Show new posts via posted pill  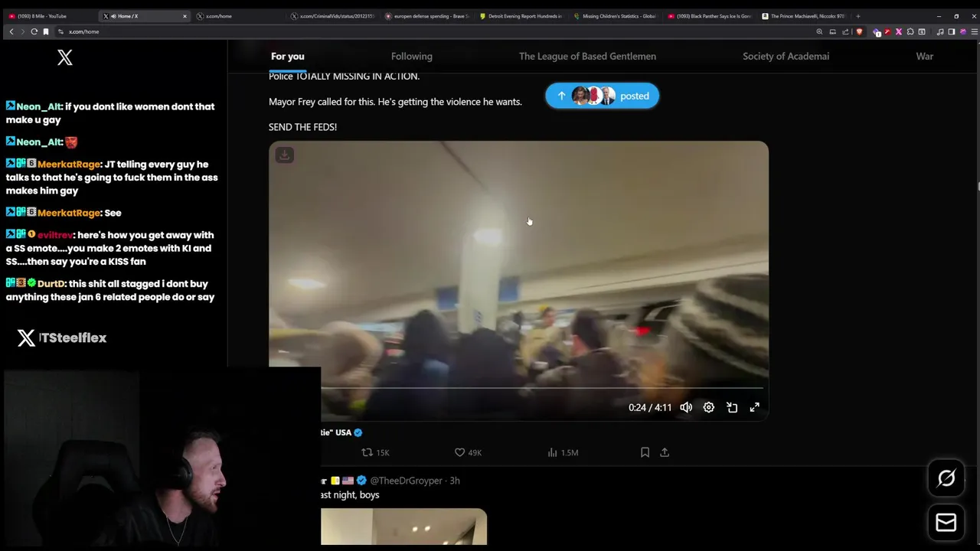[x=602, y=96]
